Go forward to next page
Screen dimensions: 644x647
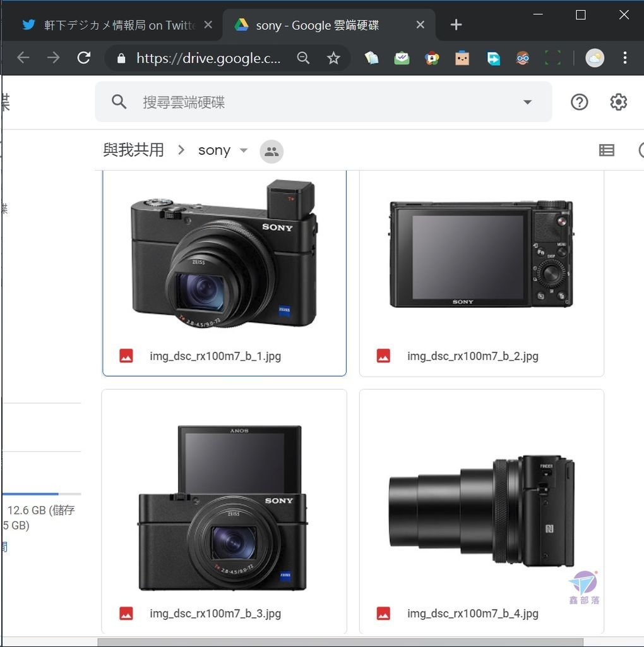pyautogui.click(x=53, y=57)
